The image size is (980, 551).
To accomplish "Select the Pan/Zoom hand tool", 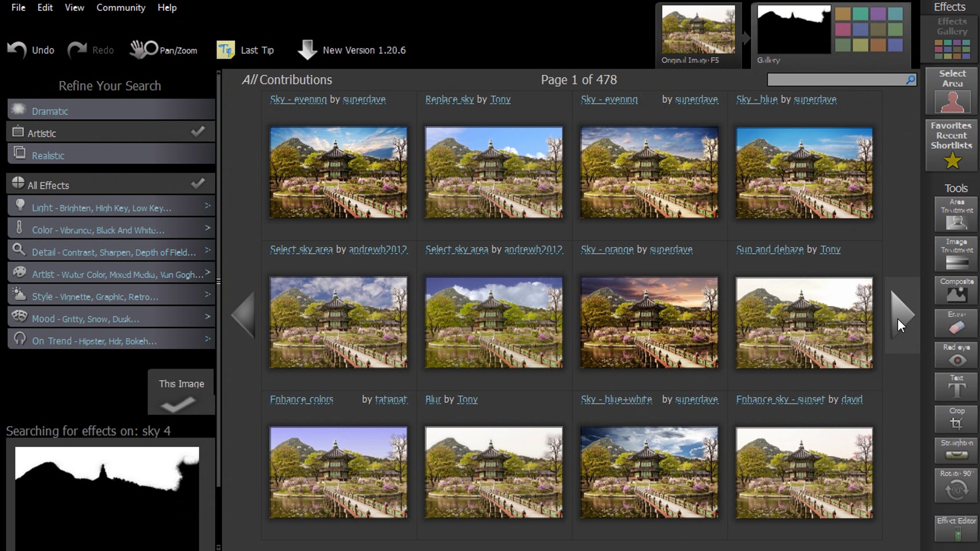I will coord(143,50).
